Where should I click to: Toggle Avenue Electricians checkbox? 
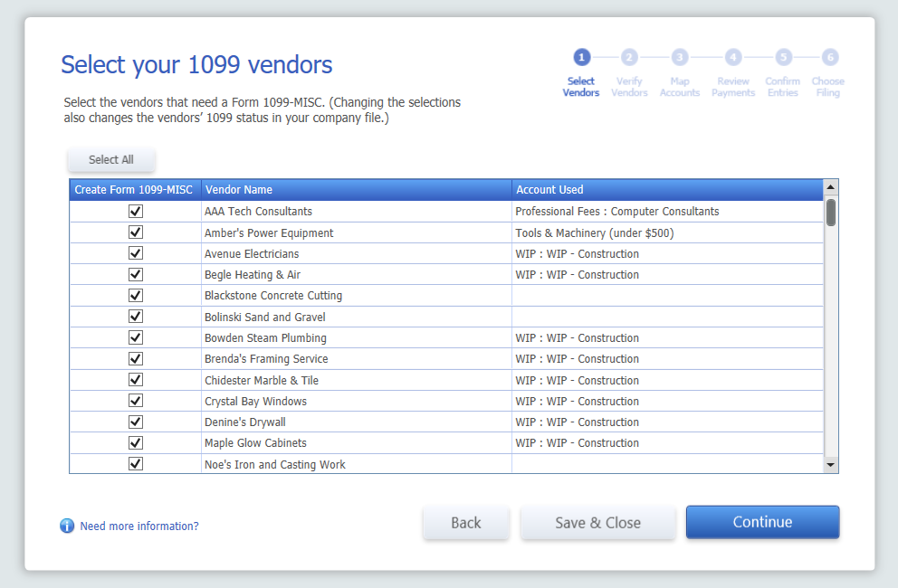pyautogui.click(x=136, y=253)
